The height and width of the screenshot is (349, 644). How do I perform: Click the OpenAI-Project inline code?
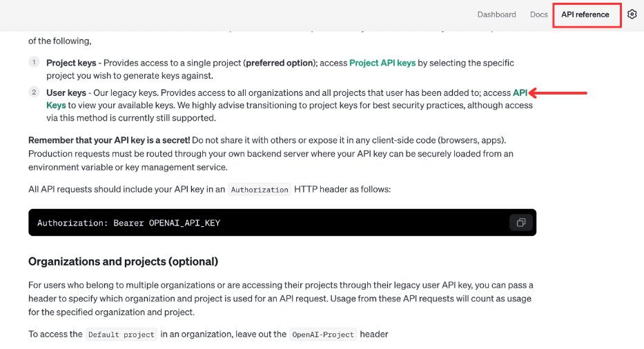click(x=322, y=335)
